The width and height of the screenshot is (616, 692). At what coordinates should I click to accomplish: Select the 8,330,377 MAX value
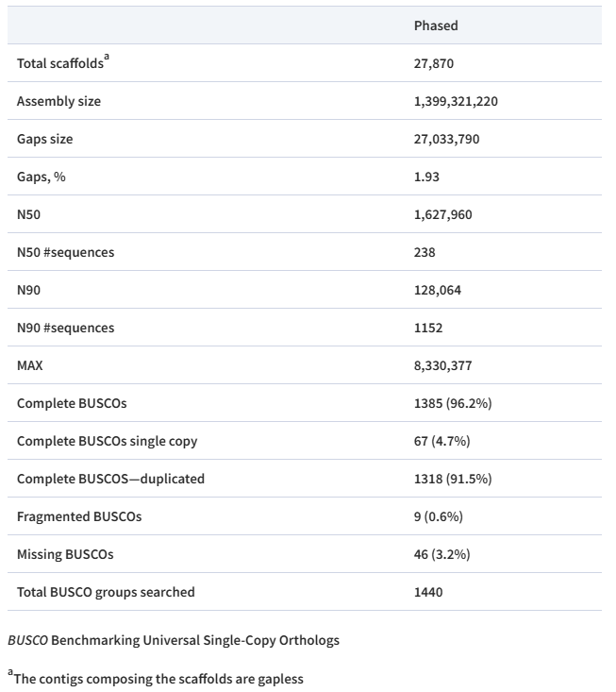pyautogui.click(x=442, y=365)
